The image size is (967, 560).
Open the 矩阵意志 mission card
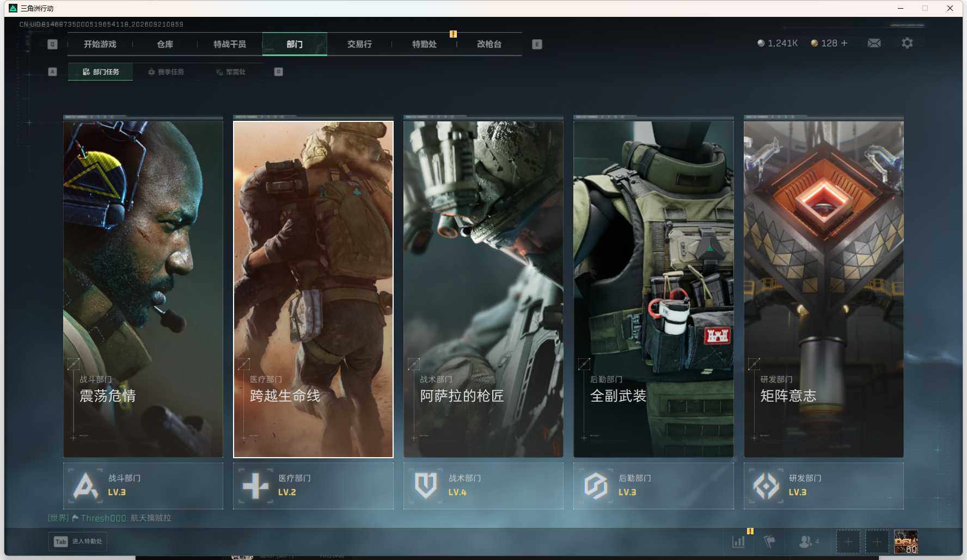click(x=824, y=289)
